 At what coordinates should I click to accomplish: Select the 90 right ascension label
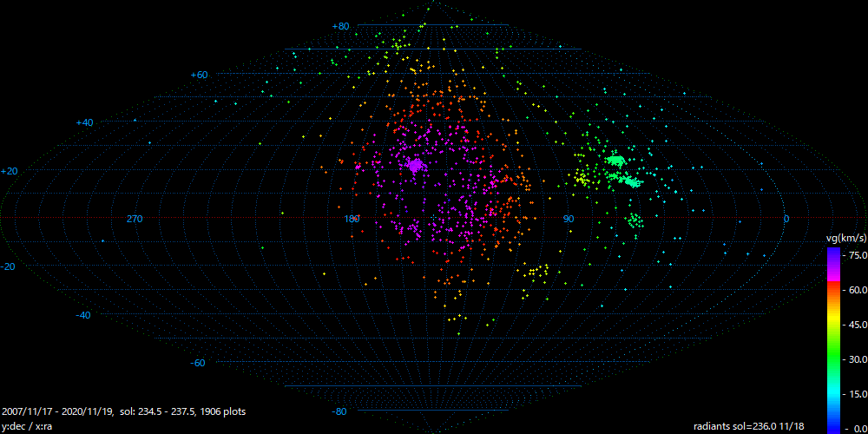pyautogui.click(x=569, y=219)
